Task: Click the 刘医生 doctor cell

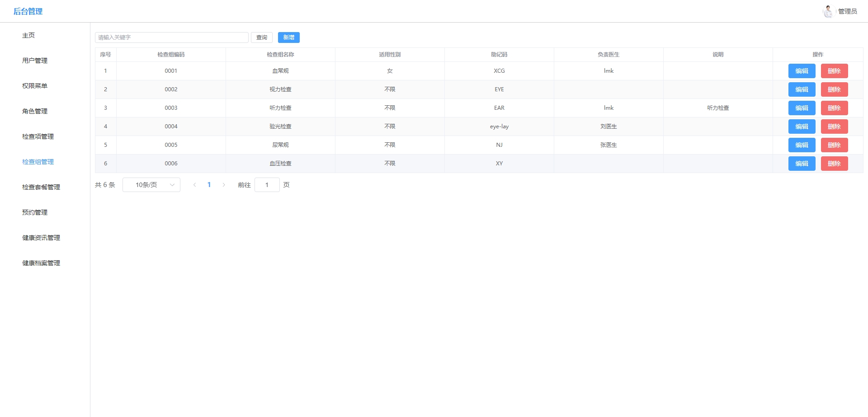Action: pyautogui.click(x=609, y=127)
